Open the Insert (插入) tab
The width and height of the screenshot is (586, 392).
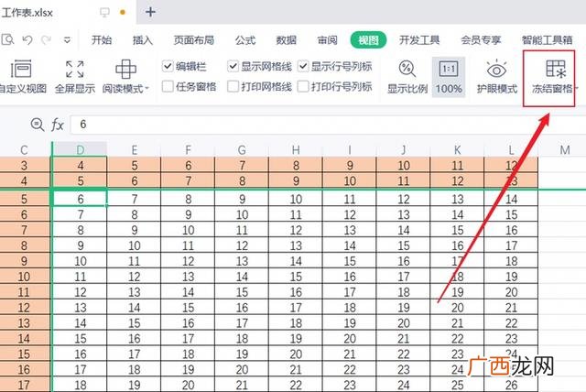[x=143, y=40]
